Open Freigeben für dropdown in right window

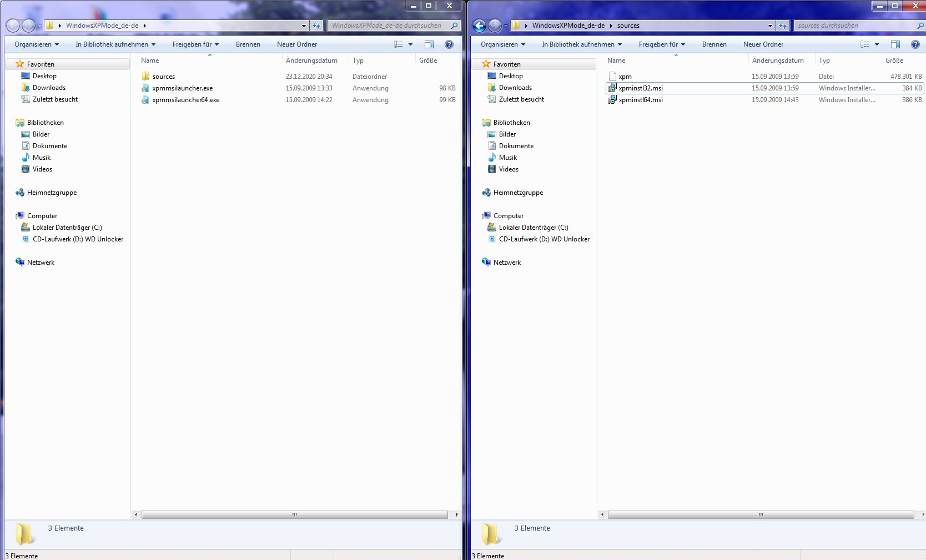tap(662, 44)
